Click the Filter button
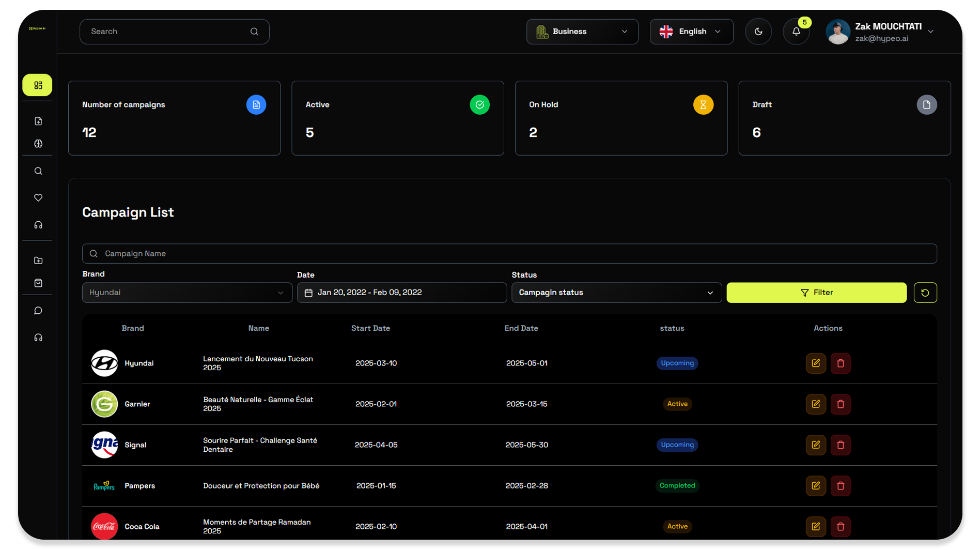 point(816,293)
